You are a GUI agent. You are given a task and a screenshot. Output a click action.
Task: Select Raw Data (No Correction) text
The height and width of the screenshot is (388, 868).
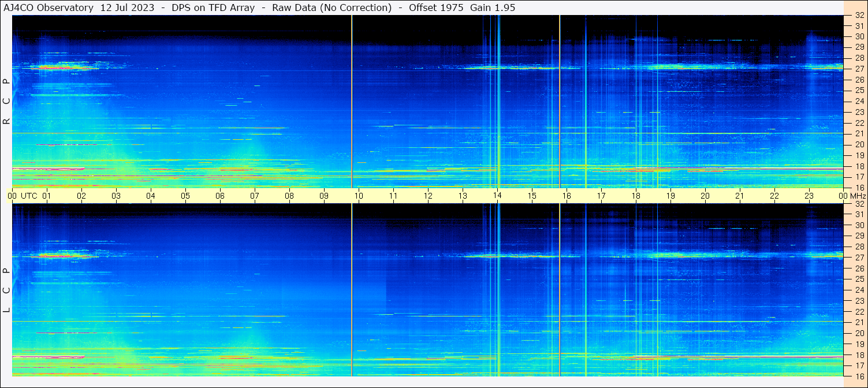point(331,8)
